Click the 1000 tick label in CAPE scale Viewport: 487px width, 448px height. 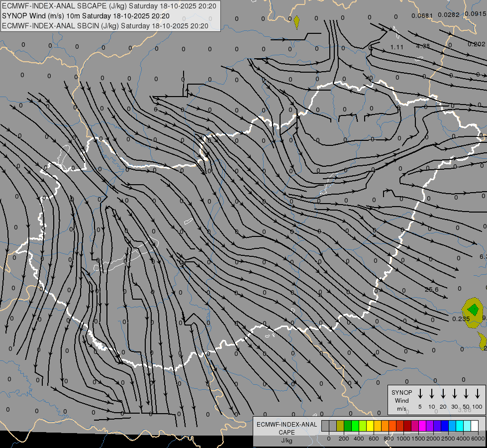pos(403,439)
